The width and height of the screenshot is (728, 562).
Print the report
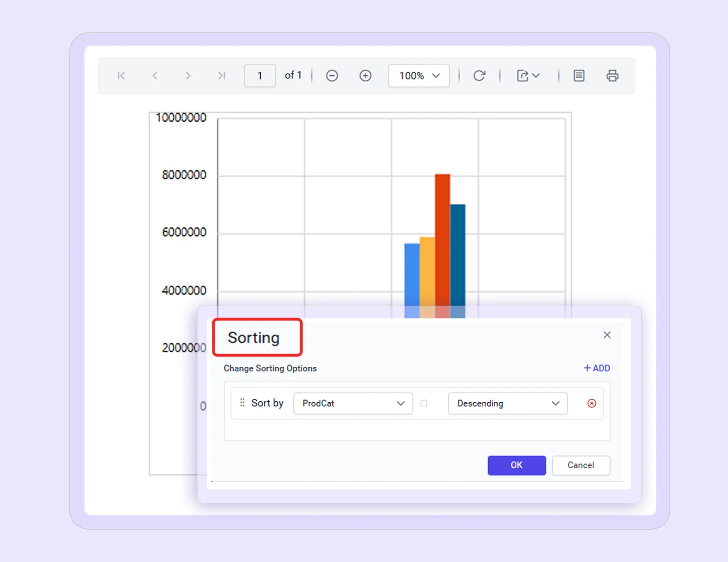(612, 75)
